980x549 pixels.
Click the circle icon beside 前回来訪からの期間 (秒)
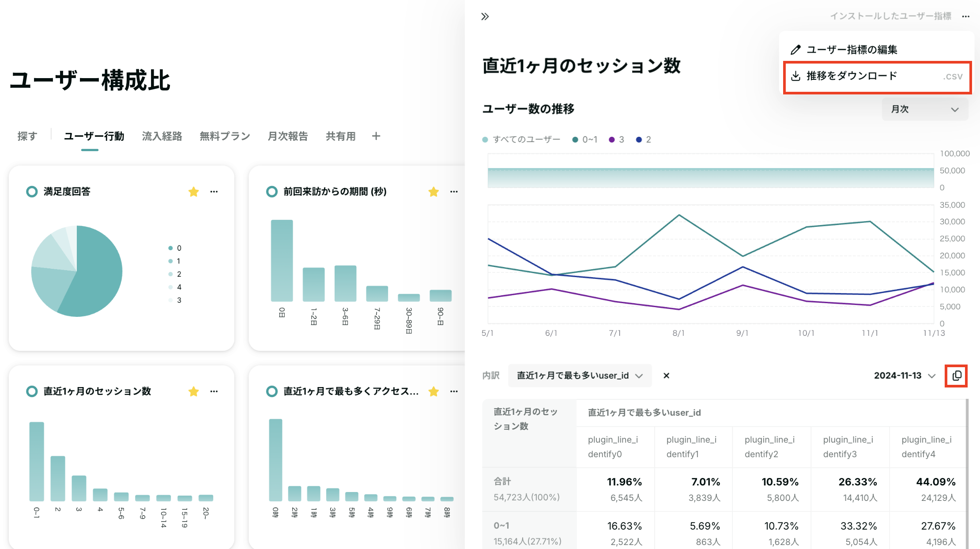click(x=272, y=192)
